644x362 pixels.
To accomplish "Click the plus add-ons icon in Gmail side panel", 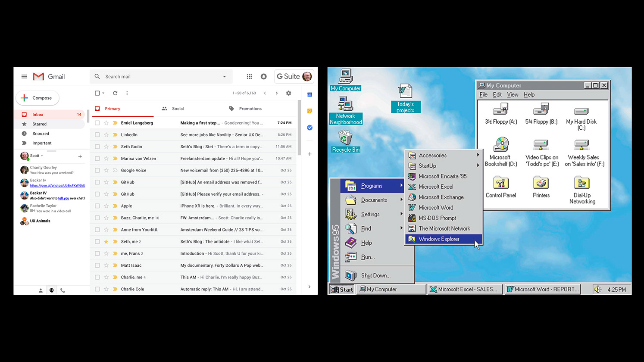I will [x=309, y=154].
